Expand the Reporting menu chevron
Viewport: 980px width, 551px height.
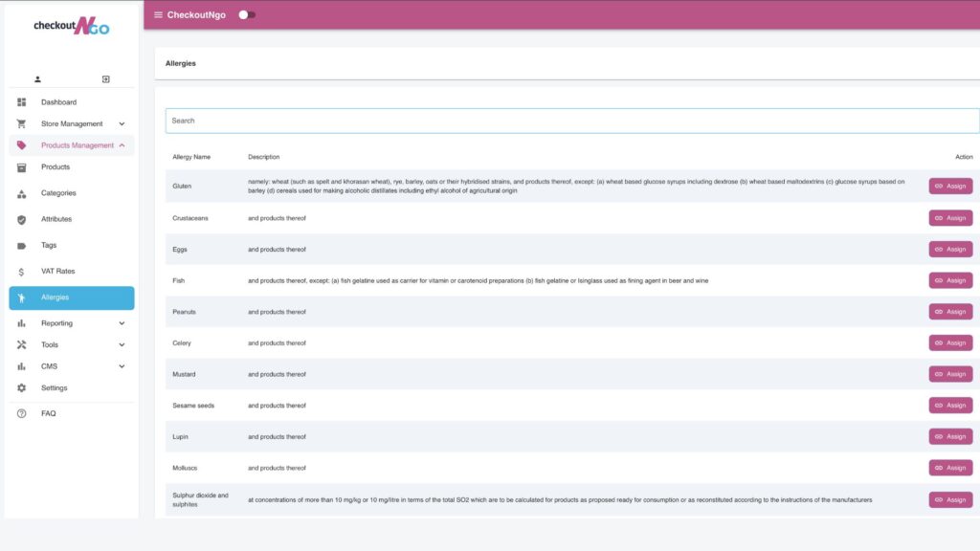coord(122,323)
